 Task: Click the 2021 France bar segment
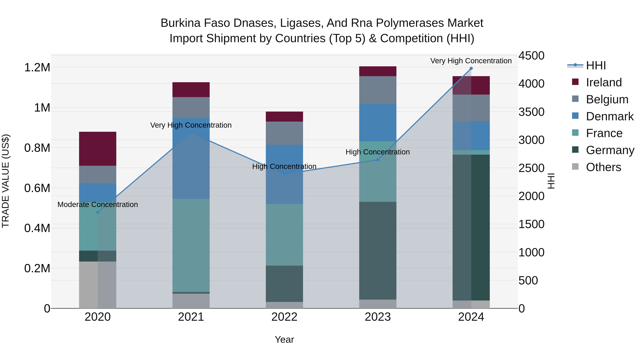pos(191,245)
